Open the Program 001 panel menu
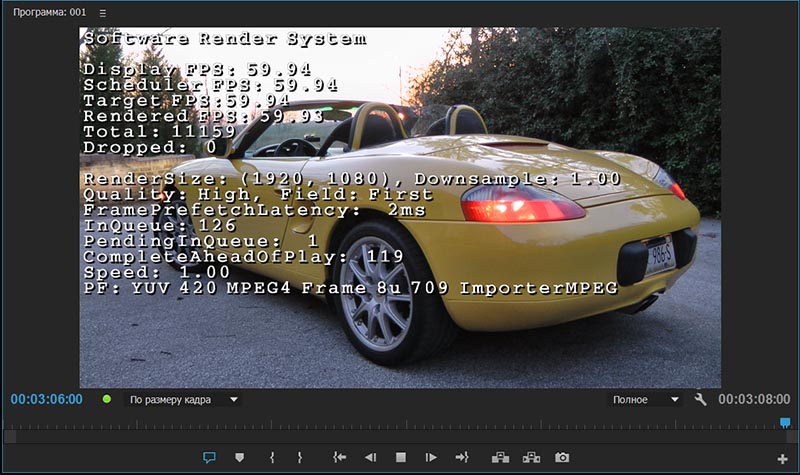 103,14
